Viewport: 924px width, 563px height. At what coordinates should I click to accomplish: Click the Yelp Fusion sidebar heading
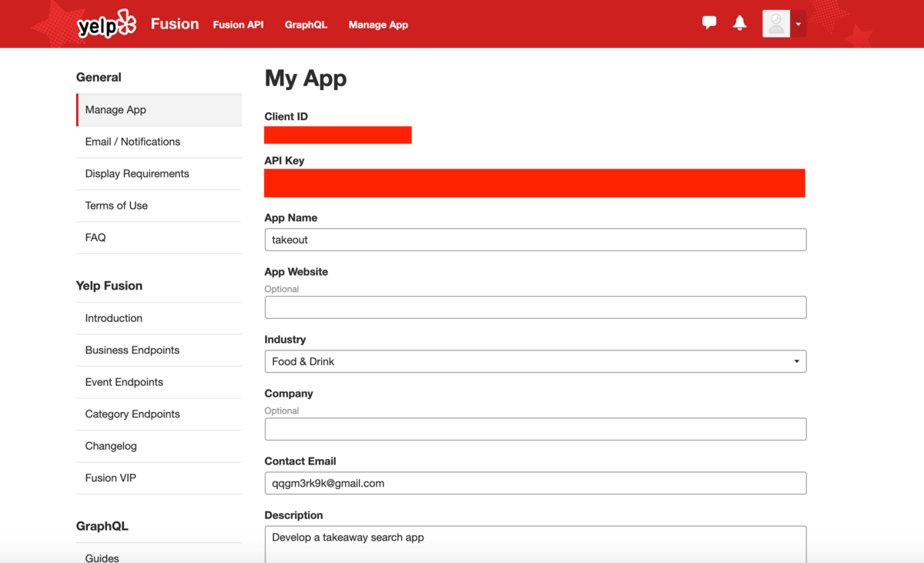click(x=109, y=286)
